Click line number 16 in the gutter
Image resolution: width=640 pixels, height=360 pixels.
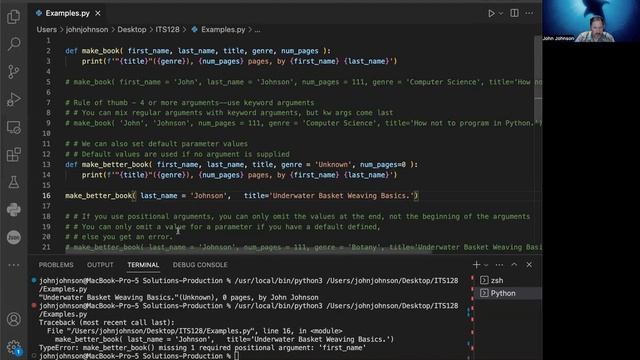46,196
